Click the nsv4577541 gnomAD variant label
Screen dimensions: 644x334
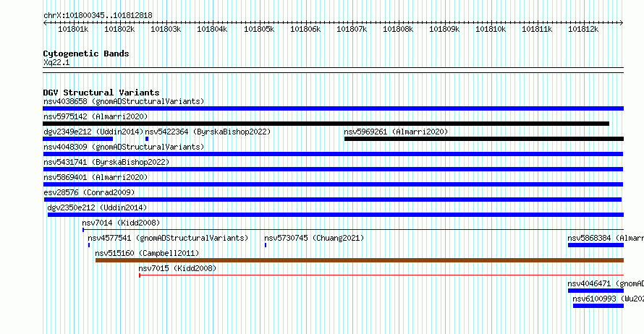[x=168, y=238]
